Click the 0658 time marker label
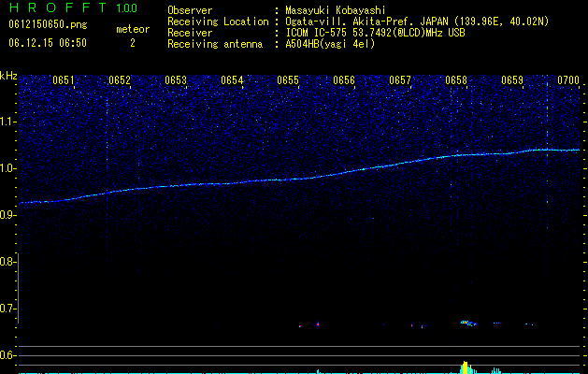The width and height of the screenshot is (588, 374). [x=456, y=79]
